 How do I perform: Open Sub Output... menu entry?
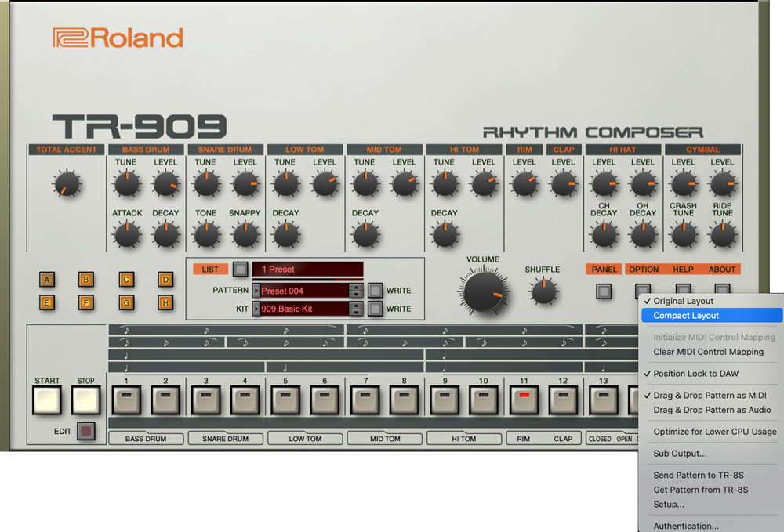[x=712, y=454]
